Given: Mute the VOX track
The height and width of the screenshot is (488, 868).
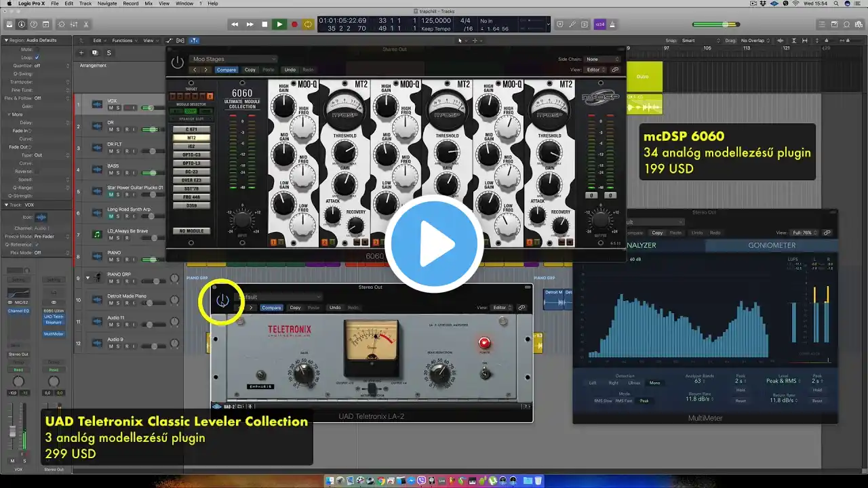Looking at the screenshot, I should coord(111,108).
